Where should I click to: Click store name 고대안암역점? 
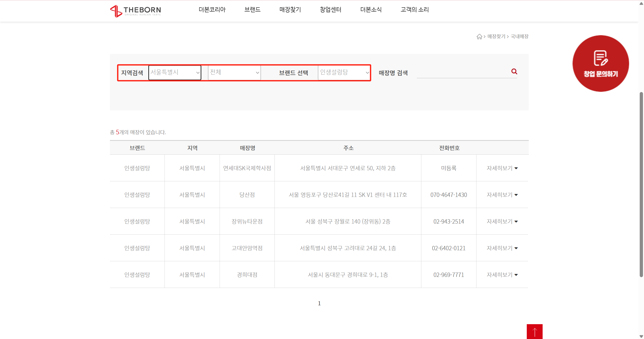(x=247, y=248)
